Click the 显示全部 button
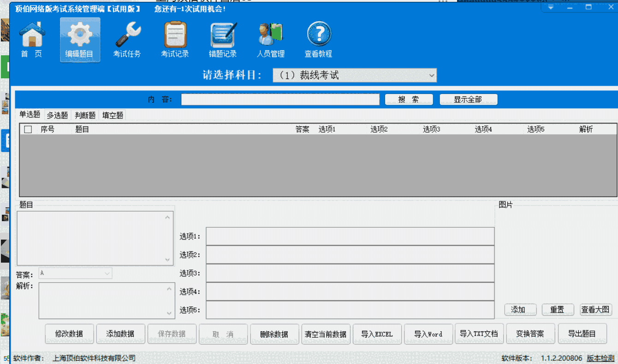Viewport: 618px width, 364px height. tap(468, 99)
